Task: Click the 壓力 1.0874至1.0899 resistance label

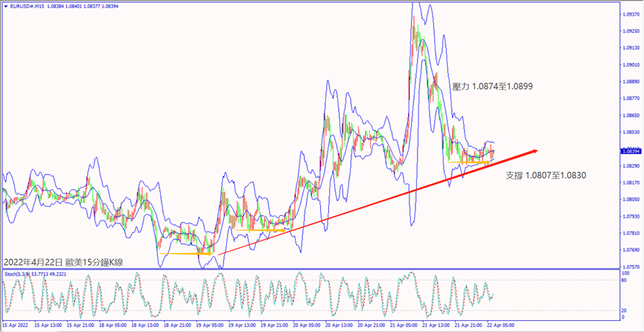Action: pyautogui.click(x=492, y=86)
